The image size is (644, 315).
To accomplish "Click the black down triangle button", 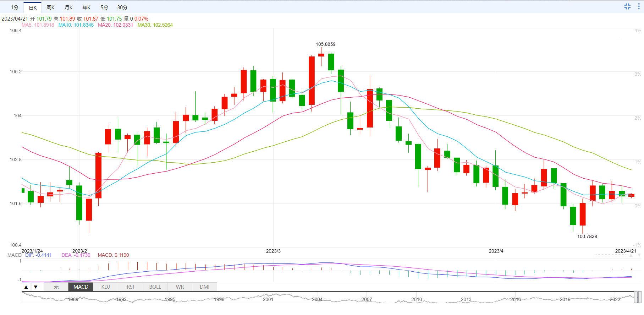I will pyautogui.click(x=35, y=287).
